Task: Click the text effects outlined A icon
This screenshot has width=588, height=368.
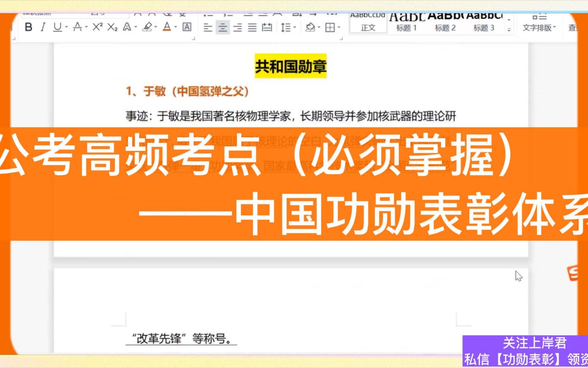Action: pyautogui.click(x=127, y=27)
